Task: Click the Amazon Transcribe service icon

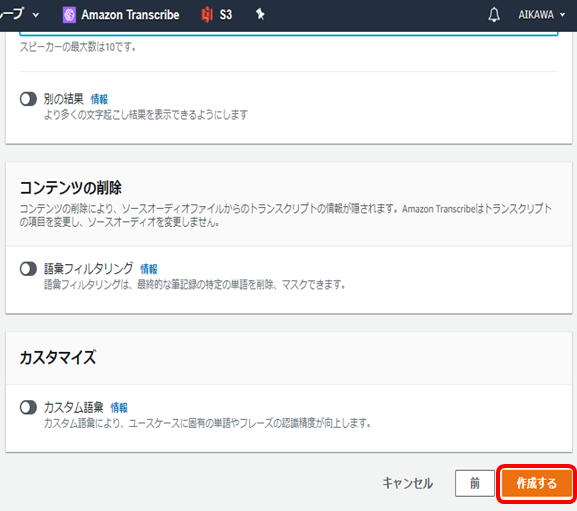Action: click(69, 15)
